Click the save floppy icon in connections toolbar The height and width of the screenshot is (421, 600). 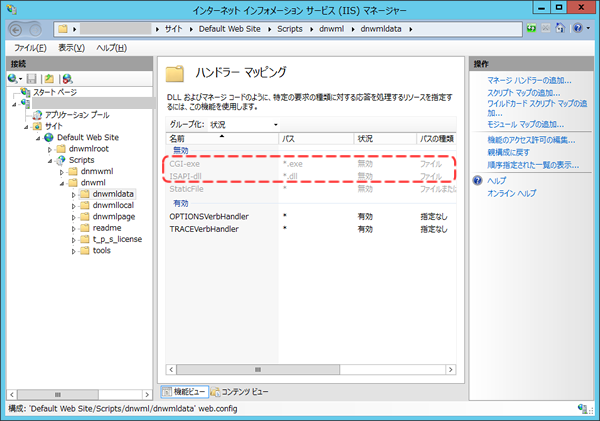coord(31,79)
